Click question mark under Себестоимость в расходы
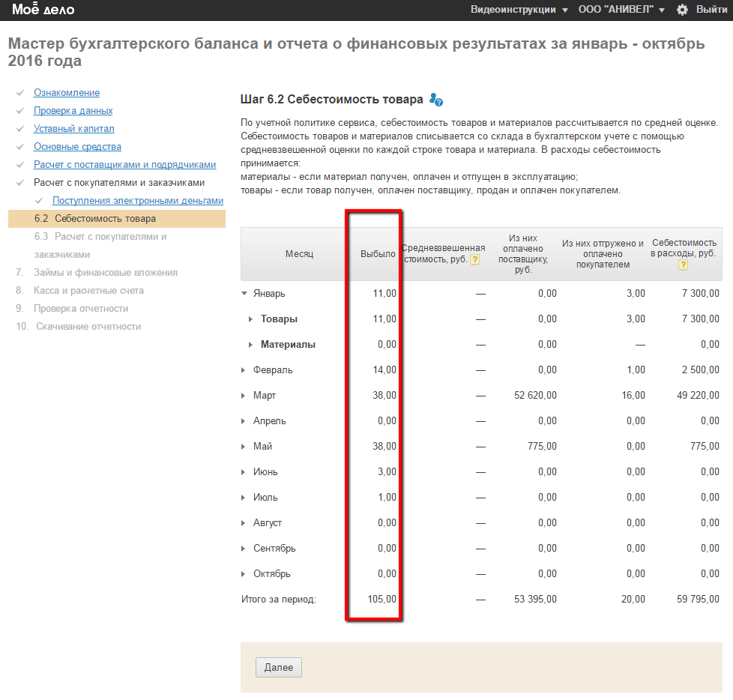The width and height of the screenshot is (733, 700). 684,265
